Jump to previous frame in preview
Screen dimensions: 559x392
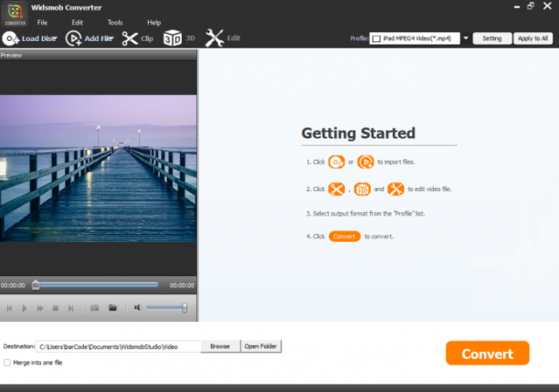10,308
